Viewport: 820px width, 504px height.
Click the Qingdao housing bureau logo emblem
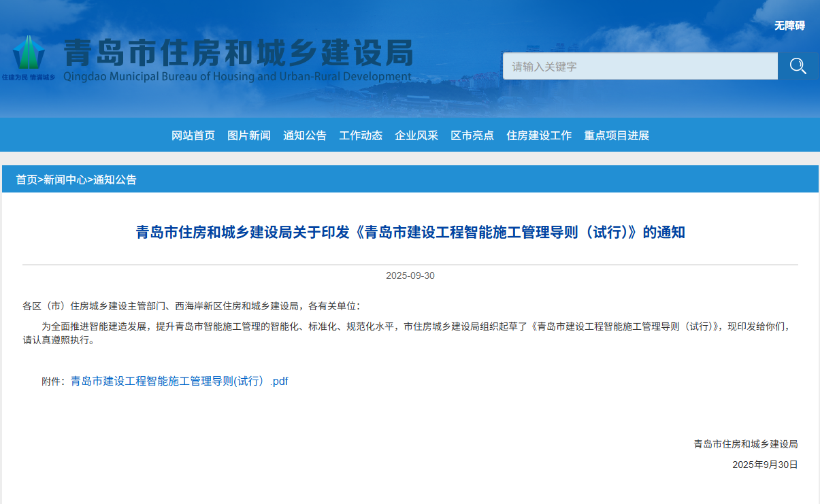(x=29, y=54)
